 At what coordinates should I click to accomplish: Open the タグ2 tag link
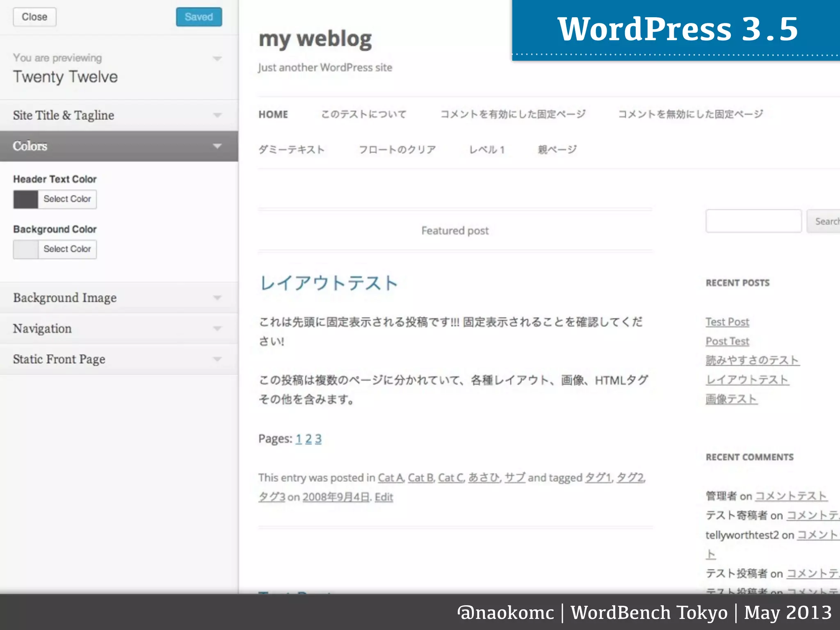click(x=630, y=478)
